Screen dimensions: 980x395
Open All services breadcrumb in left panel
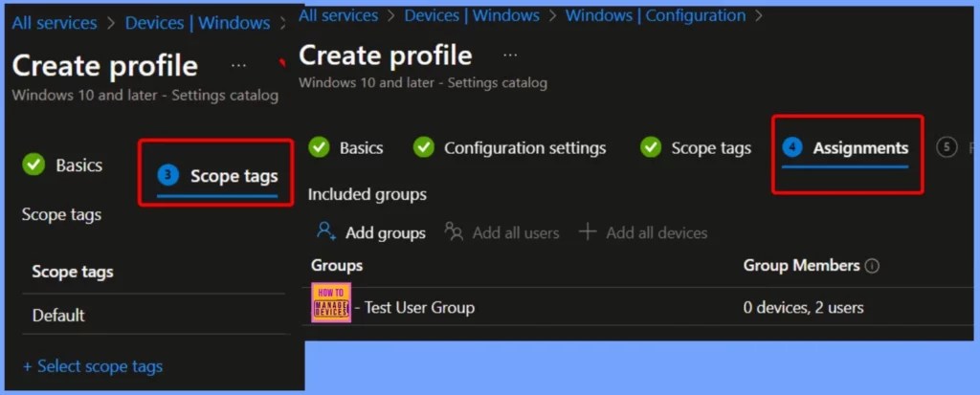pos(55,23)
